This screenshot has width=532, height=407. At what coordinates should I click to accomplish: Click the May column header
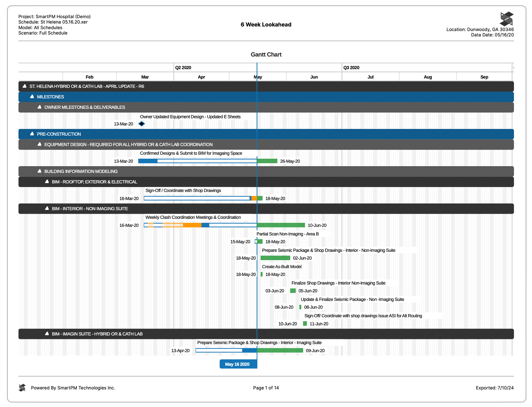(x=257, y=77)
